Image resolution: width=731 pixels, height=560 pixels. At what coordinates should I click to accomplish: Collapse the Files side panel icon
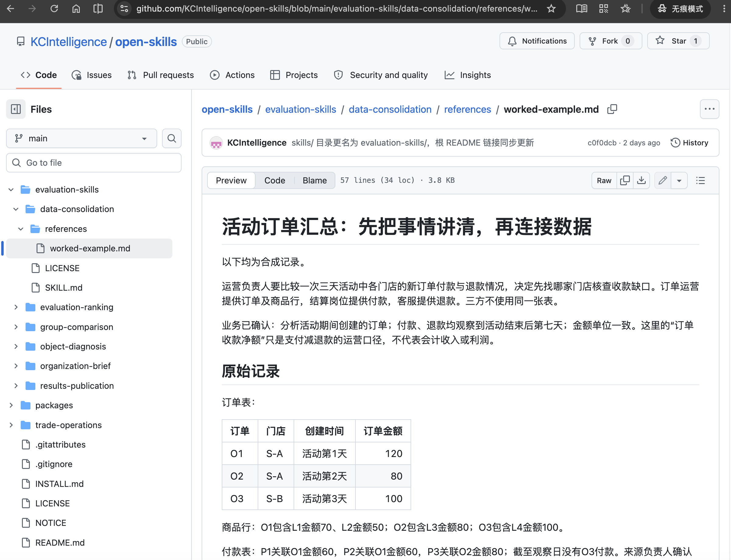point(16,109)
